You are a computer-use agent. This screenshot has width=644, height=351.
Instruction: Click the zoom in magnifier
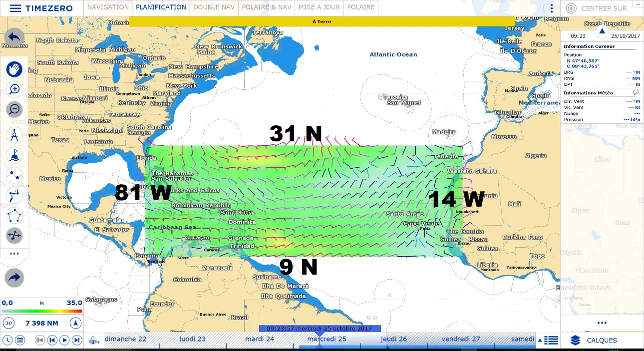pos(14,89)
